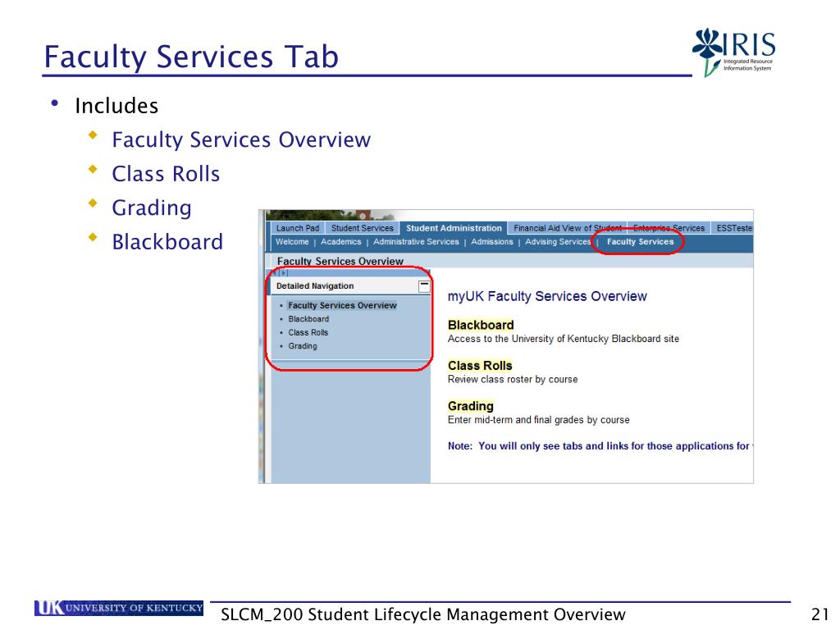Click the highlighted Blackboard heading link
The width and height of the screenshot is (840, 630).
[481, 325]
